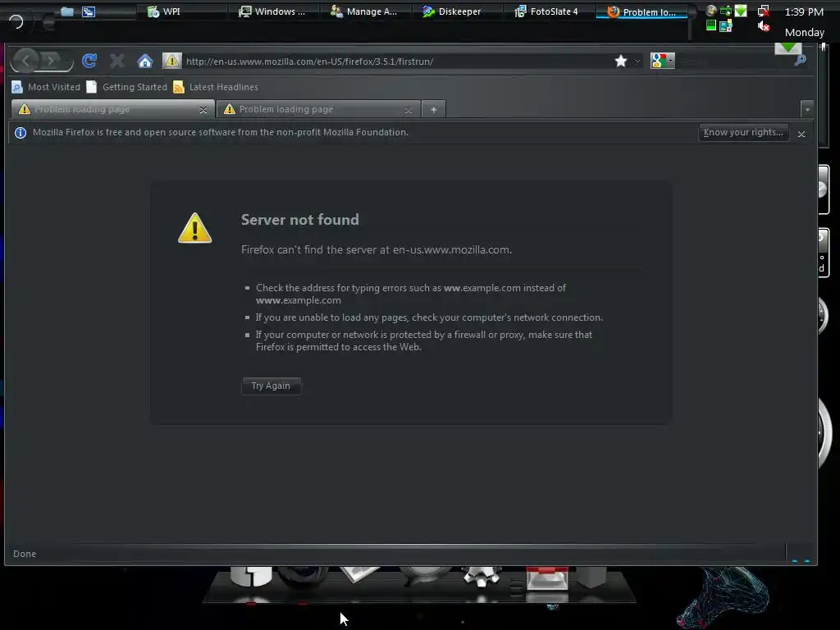Image resolution: width=840 pixels, height=630 pixels.
Task: Reload the current page
Action: point(89,61)
